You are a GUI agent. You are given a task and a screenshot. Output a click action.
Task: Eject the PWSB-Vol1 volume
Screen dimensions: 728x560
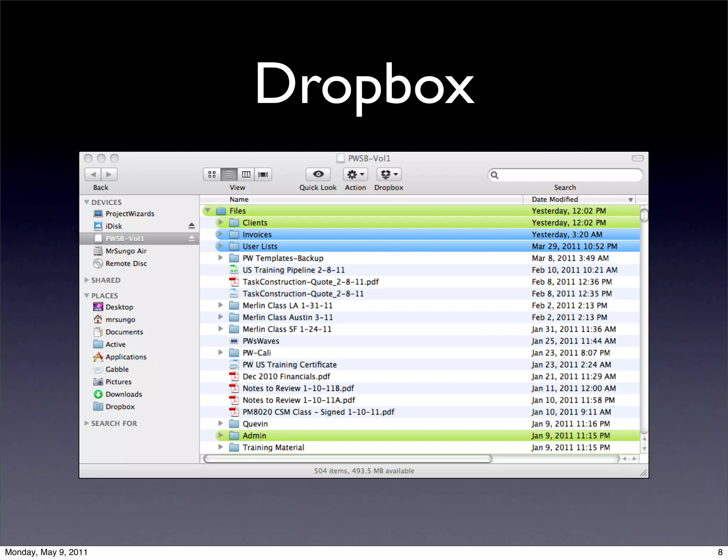pyautogui.click(x=192, y=238)
